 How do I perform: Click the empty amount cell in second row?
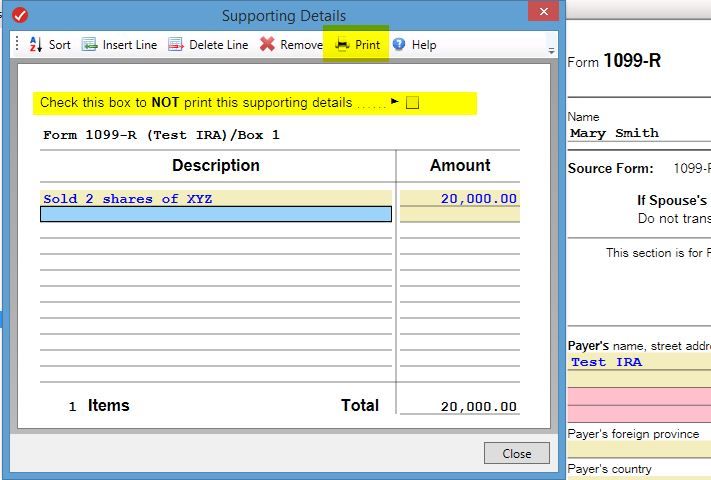(x=459, y=214)
